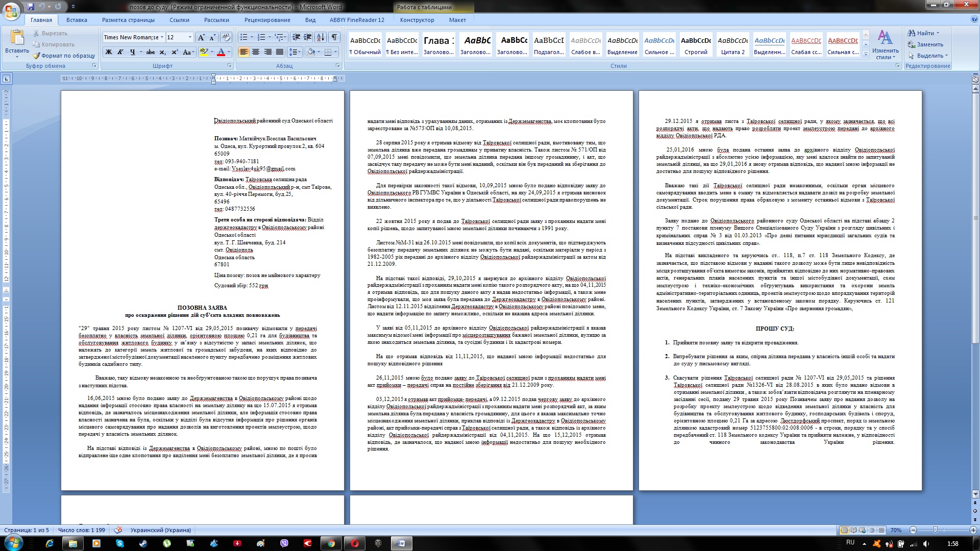Apply red font color
Viewport: 980px width, 551px height.
pyautogui.click(x=220, y=52)
